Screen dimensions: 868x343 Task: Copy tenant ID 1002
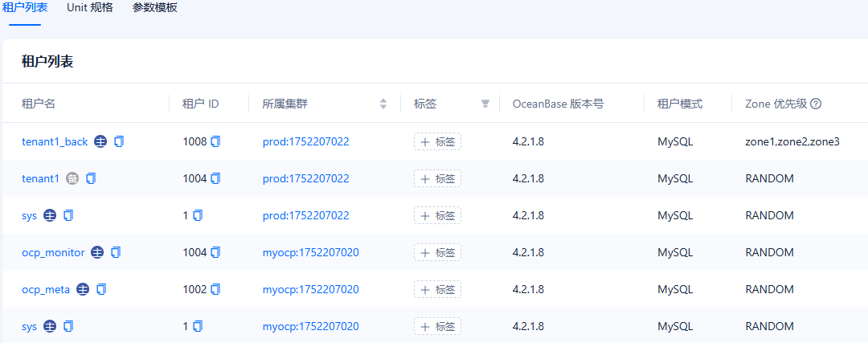(x=215, y=289)
